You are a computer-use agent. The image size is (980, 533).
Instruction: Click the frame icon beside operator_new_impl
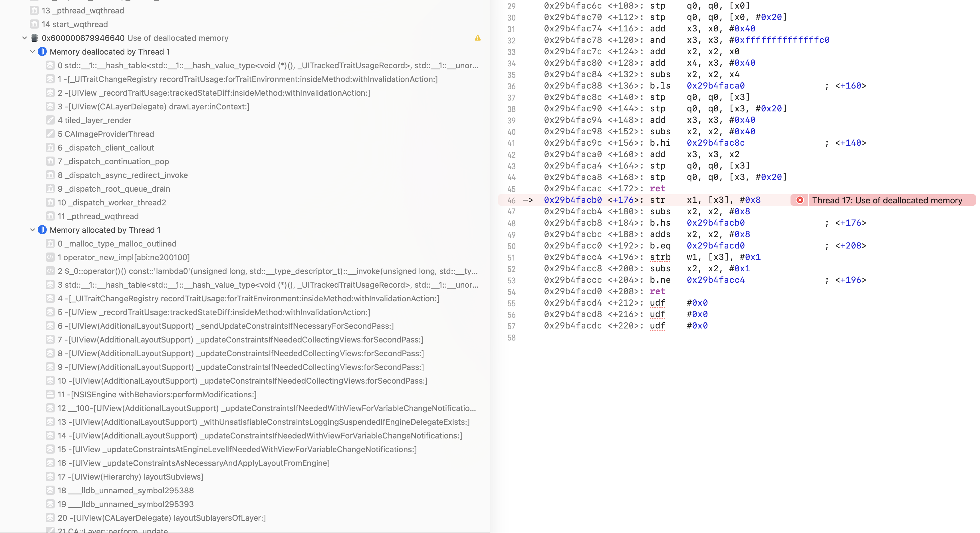coord(50,257)
